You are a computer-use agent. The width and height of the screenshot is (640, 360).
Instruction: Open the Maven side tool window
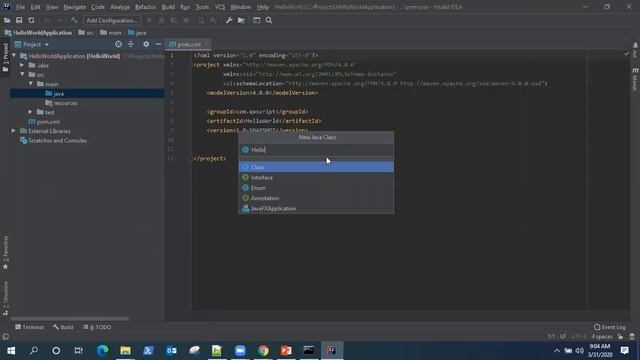click(635, 80)
